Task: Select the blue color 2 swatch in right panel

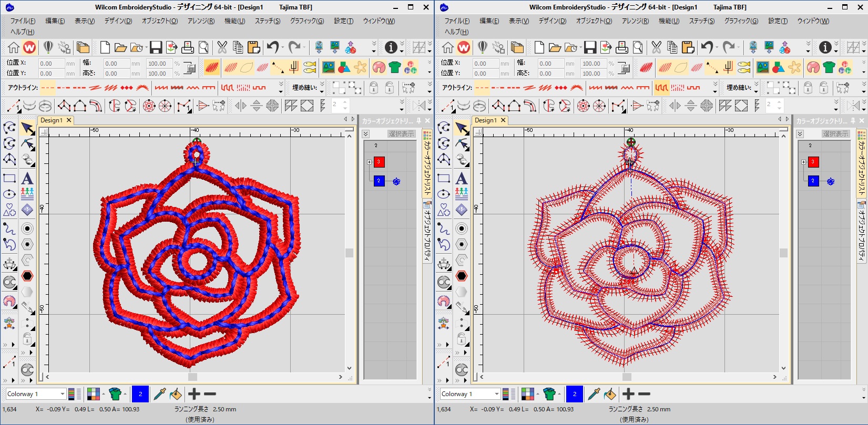Action: [x=813, y=181]
